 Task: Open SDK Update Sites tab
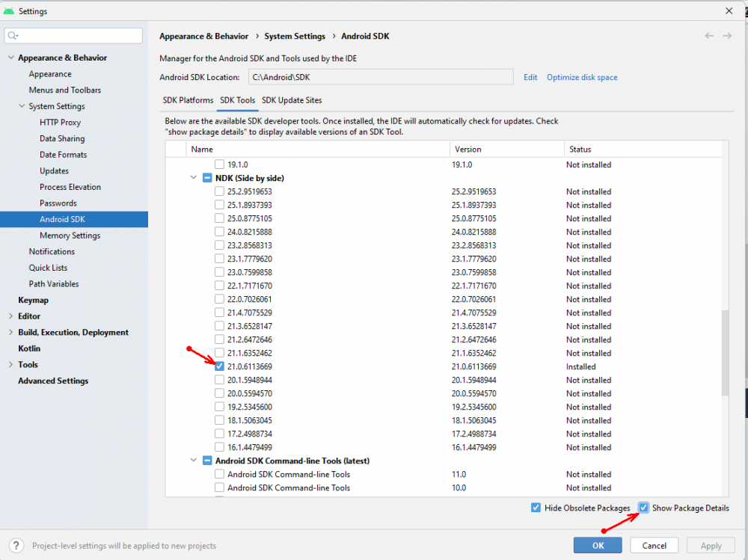(292, 100)
